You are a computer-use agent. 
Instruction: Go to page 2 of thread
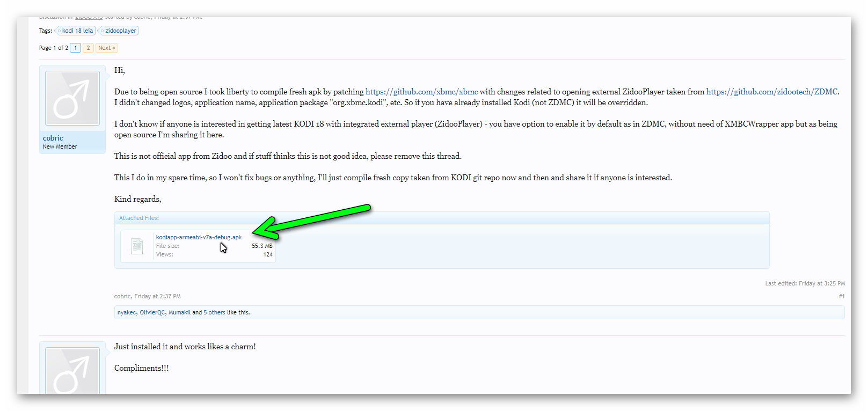(88, 48)
